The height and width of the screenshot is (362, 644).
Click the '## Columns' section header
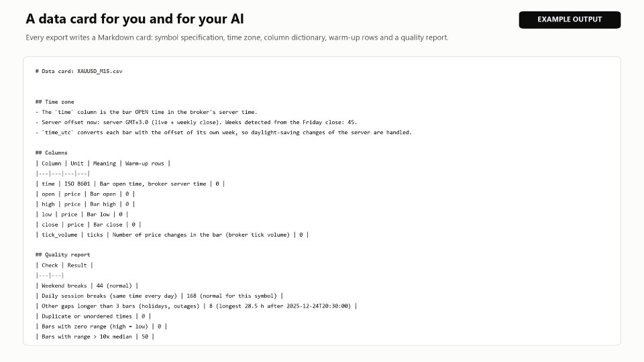tap(52, 153)
